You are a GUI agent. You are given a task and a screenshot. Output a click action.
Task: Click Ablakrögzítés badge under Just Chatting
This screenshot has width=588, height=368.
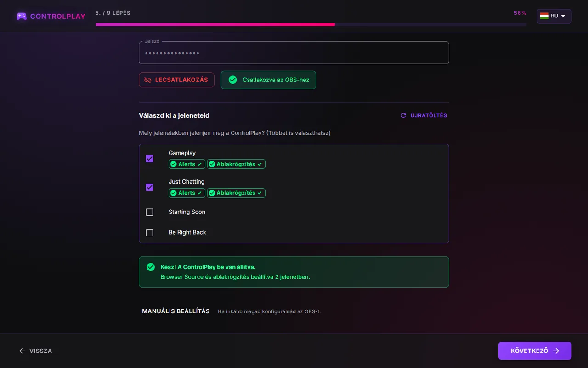coord(236,193)
